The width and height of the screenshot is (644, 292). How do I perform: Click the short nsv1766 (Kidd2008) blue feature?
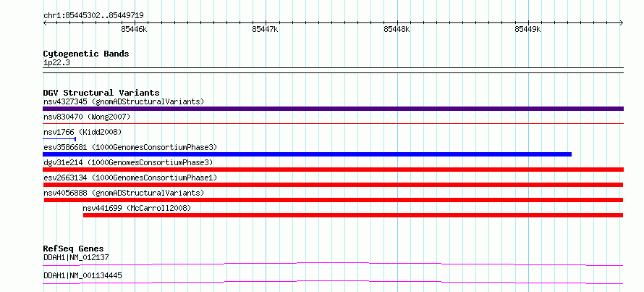pos(59,139)
